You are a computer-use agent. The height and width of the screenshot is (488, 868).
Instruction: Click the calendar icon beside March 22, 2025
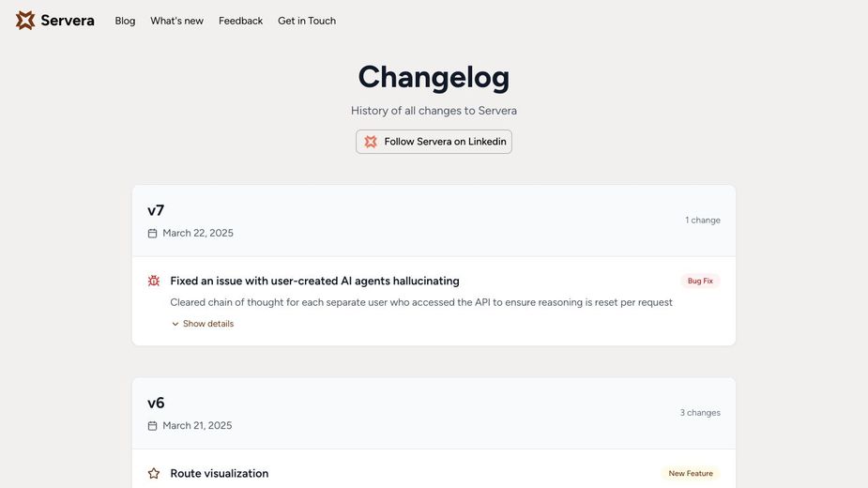(153, 234)
